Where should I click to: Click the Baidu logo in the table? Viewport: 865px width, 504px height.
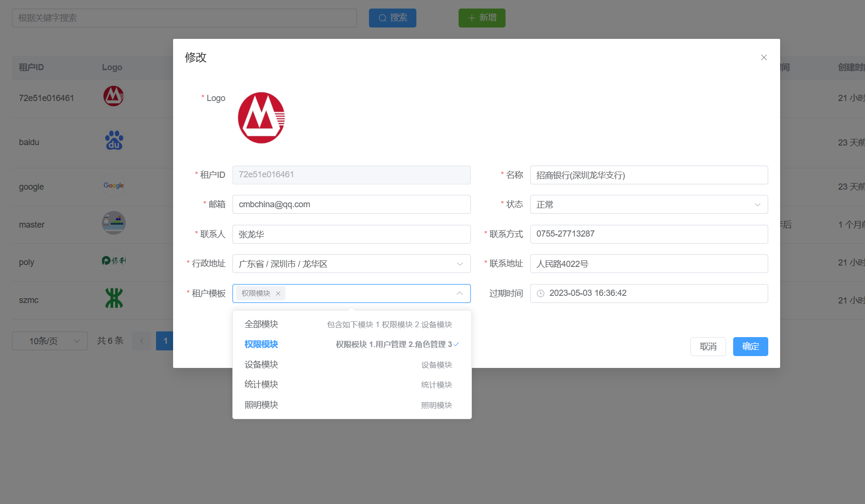[x=114, y=140]
